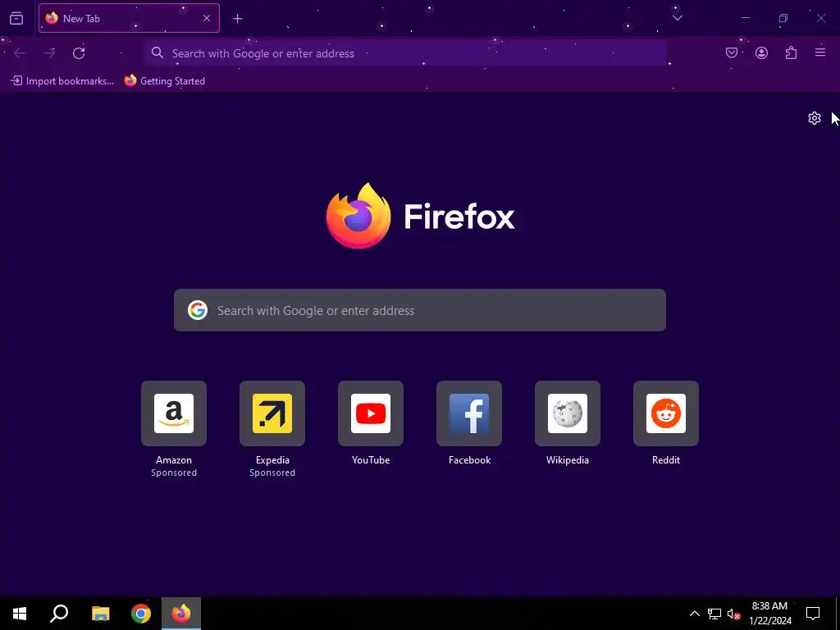The height and width of the screenshot is (630, 840).
Task: Open the Extensions puzzle icon
Action: [792, 52]
